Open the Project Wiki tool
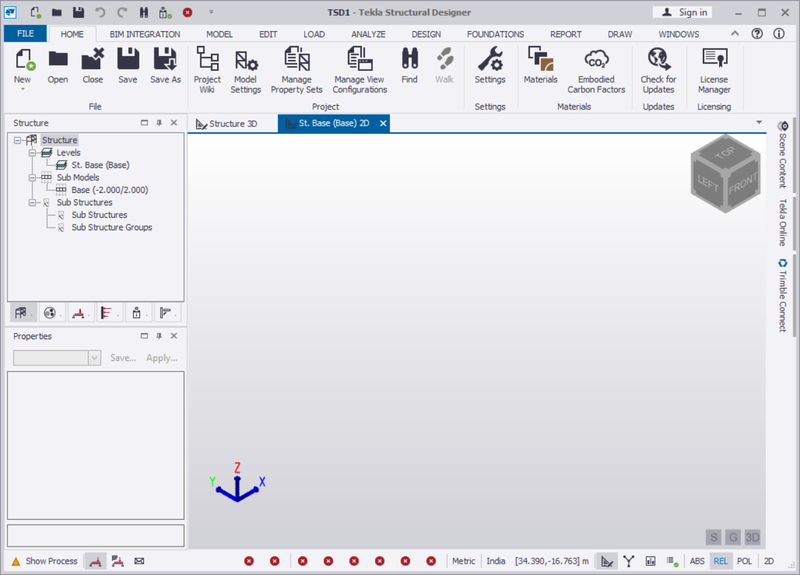800x575 pixels. 207,70
